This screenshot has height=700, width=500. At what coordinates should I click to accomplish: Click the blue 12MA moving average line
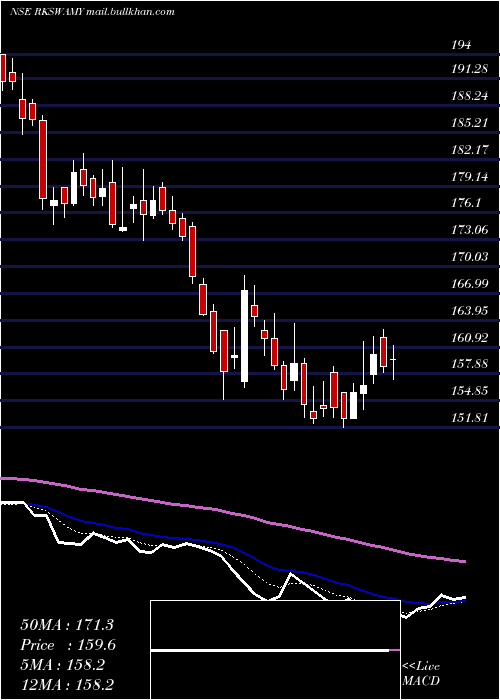pos(246,554)
